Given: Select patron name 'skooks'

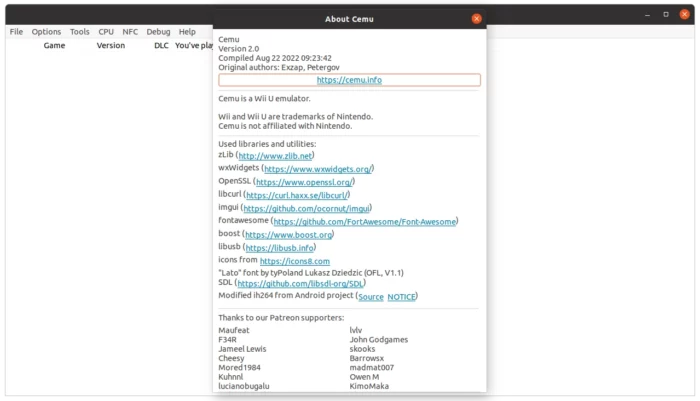Looking at the screenshot, I should coord(362,349).
